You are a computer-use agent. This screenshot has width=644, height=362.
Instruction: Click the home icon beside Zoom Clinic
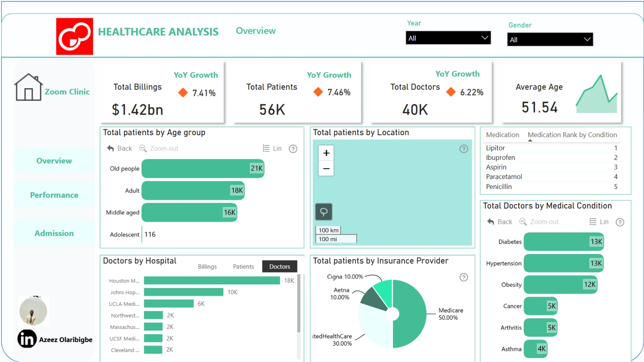(x=28, y=88)
